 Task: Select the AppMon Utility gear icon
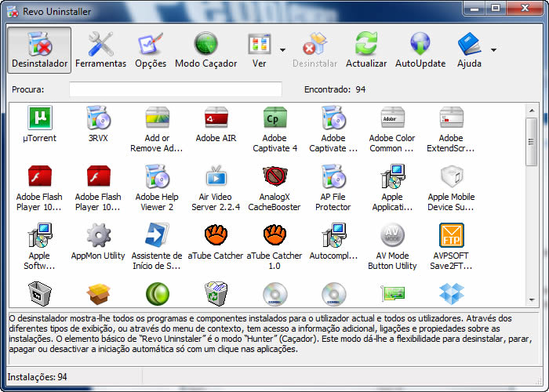[x=98, y=235]
